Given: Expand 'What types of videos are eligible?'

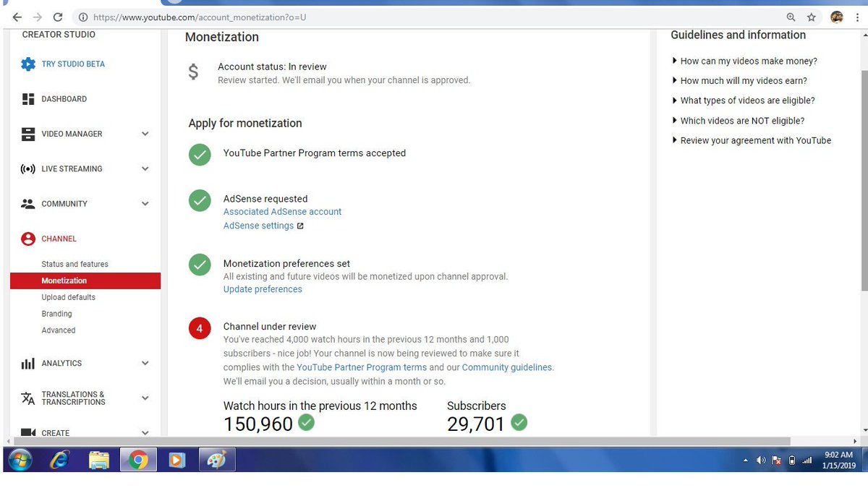Looking at the screenshot, I should click(x=743, y=100).
